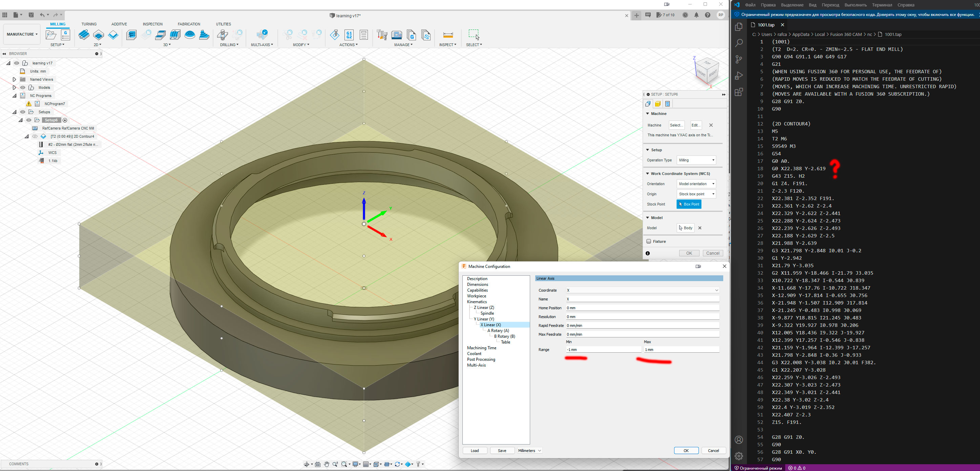Click the Range Max input field
Screen dimensions: 980x471
(681, 350)
